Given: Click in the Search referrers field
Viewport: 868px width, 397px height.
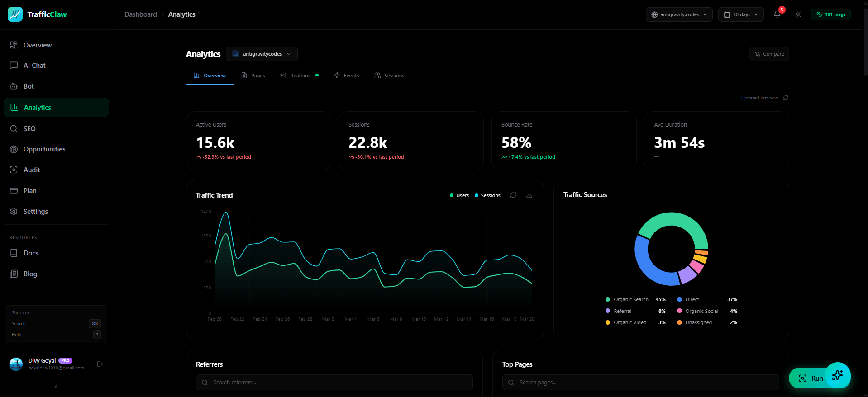Looking at the screenshot, I should click(334, 383).
